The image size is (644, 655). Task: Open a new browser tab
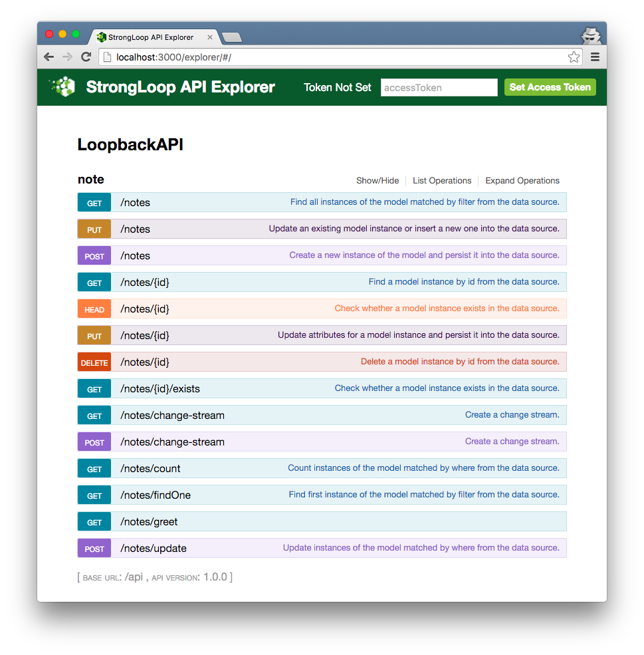[x=232, y=37]
